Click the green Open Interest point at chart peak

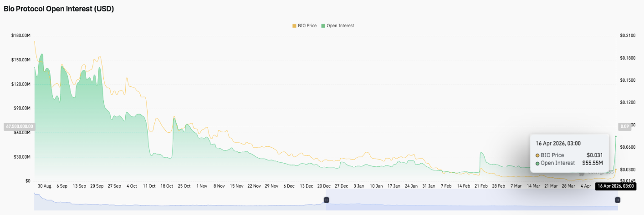point(42,54)
